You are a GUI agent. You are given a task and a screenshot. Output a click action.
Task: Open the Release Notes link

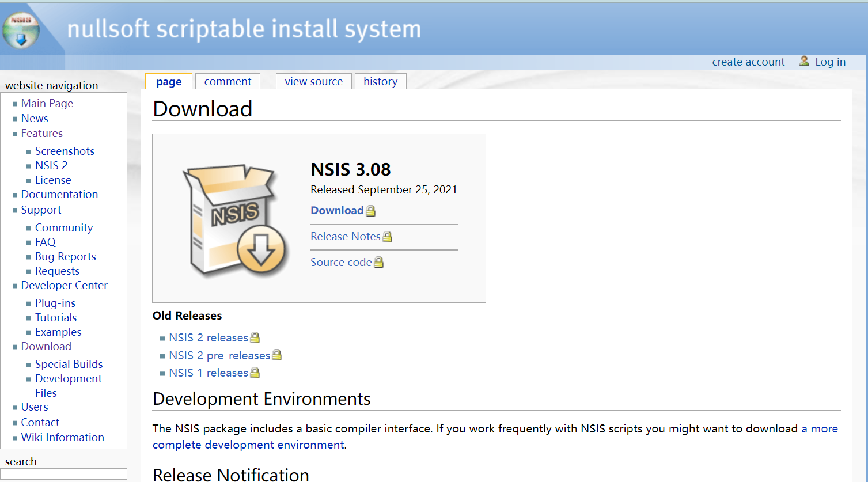click(x=345, y=237)
